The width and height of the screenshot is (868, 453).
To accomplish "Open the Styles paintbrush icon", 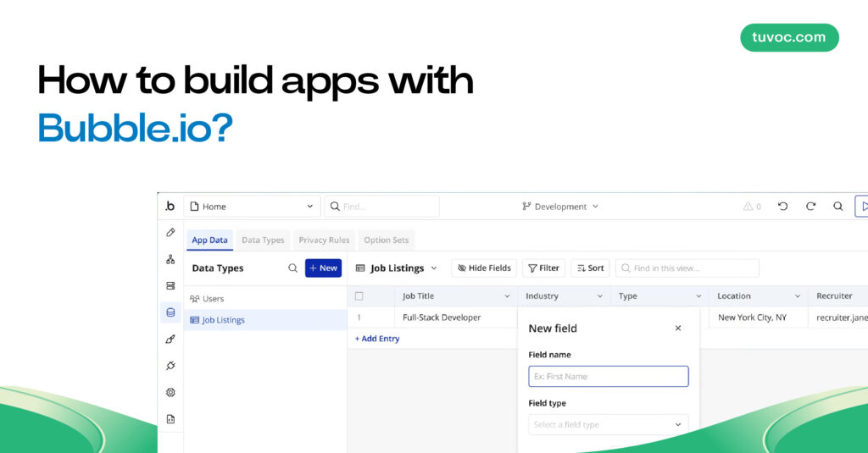I will [170, 339].
